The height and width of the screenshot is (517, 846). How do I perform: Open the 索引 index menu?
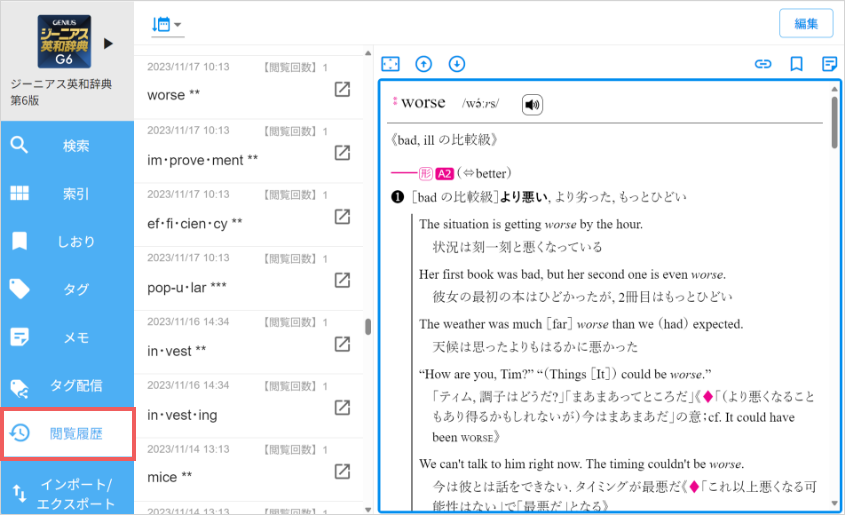(x=67, y=194)
